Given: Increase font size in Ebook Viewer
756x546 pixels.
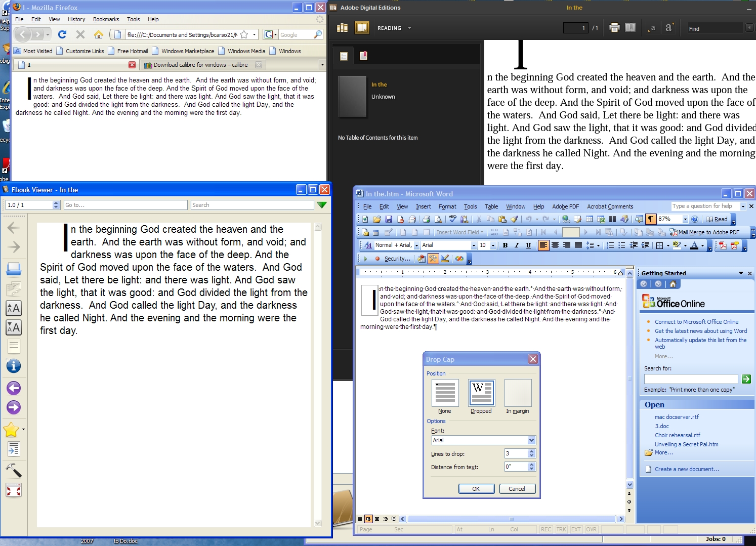Looking at the screenshot, I should point(14,308).
